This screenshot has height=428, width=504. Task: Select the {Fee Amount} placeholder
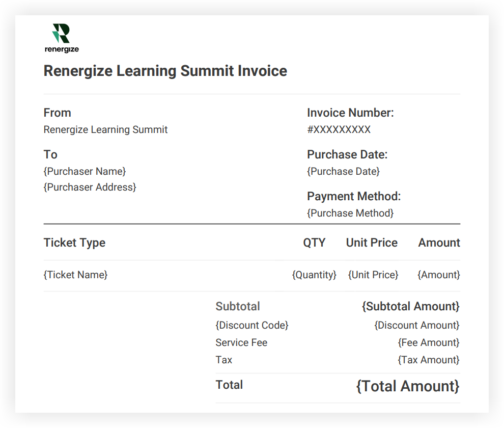click(x=429, y=342)
